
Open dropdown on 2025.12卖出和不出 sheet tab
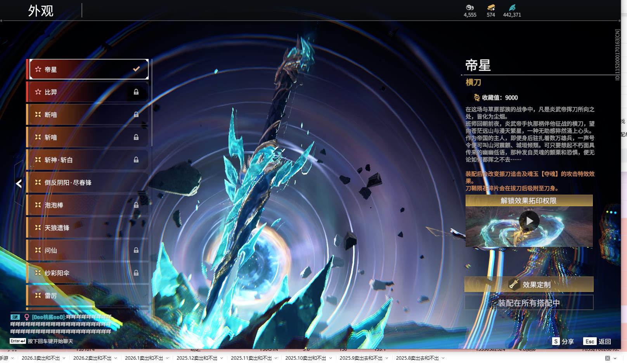(222, 358)
